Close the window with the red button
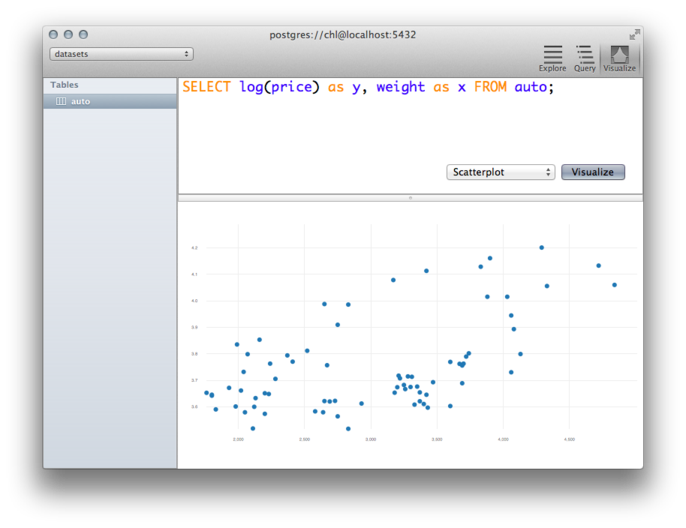 [x=54, y=35]
